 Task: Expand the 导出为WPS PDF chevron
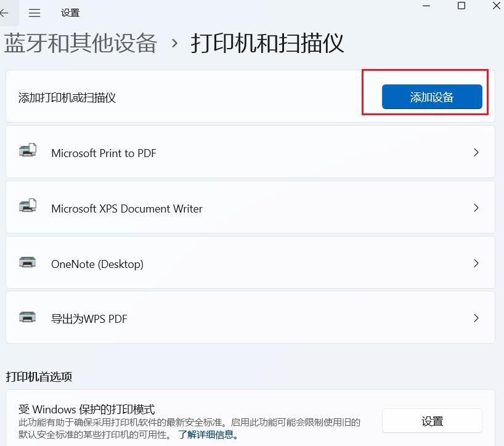click(x=476, y=318)
